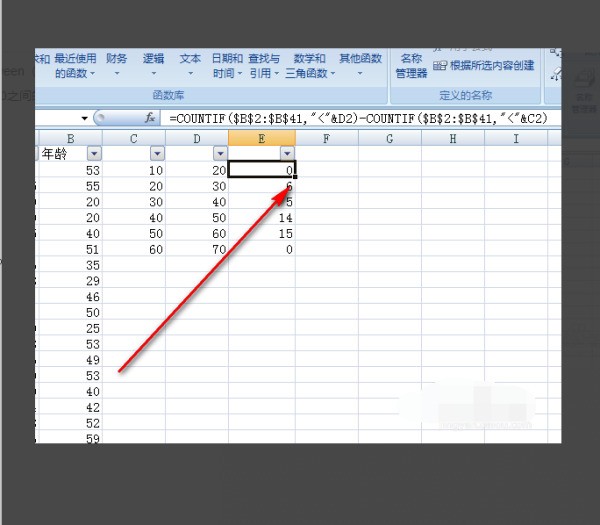Open the Name Box dropdown arrow
The image size is (600, 525).
click(x=85, y=118)
